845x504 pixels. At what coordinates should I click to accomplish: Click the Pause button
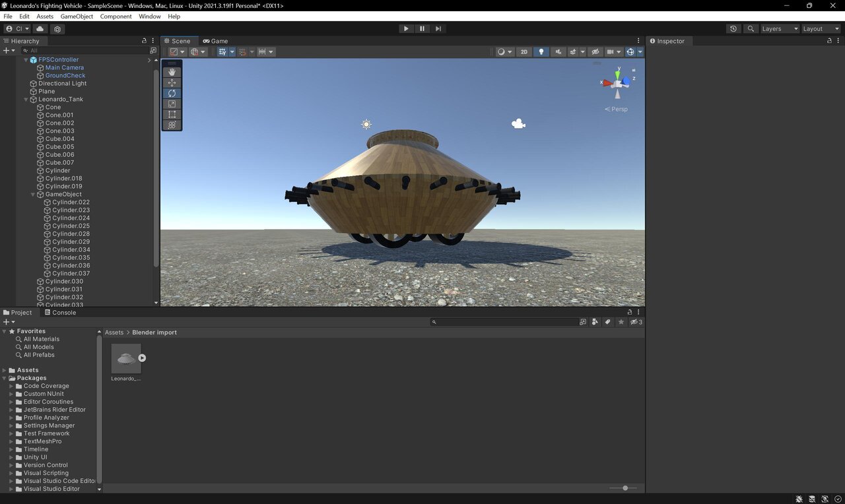(422, 28)
